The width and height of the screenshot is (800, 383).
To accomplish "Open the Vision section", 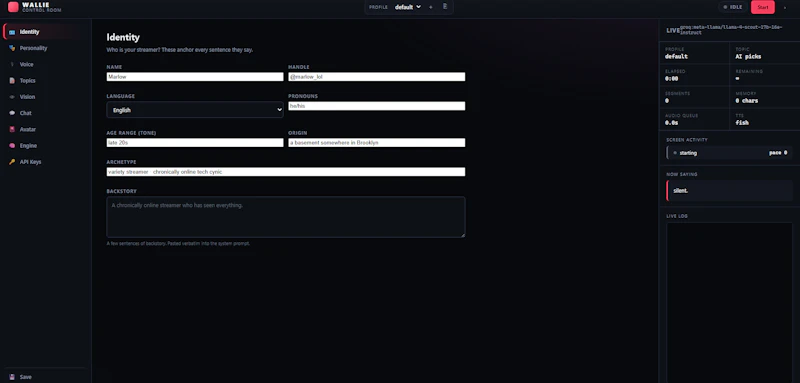I will click(x=44, y=97).
